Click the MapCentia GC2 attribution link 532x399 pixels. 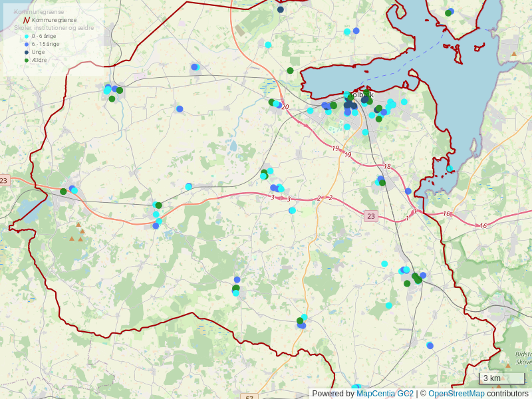[384, 394]
